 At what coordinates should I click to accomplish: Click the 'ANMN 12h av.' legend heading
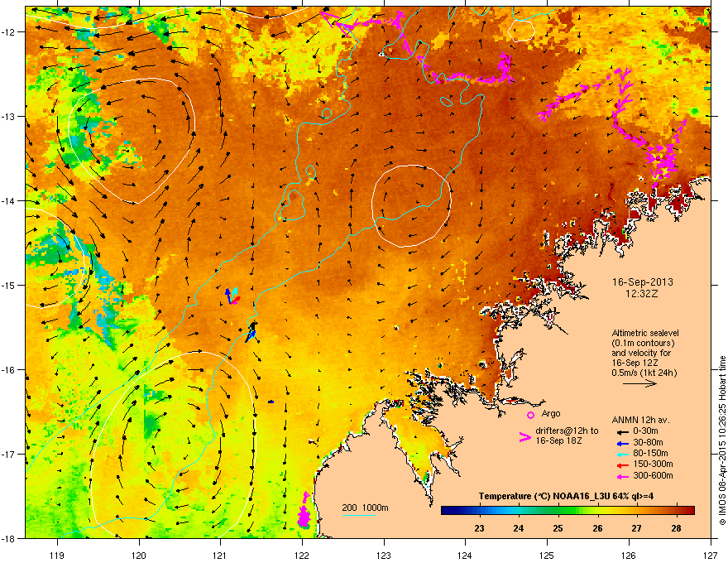[x=640, y=420]
